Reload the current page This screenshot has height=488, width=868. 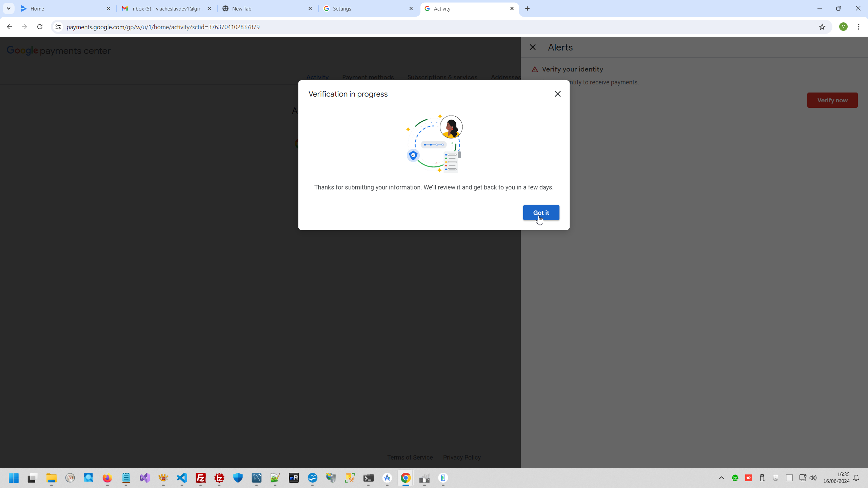tap(40, 27)
